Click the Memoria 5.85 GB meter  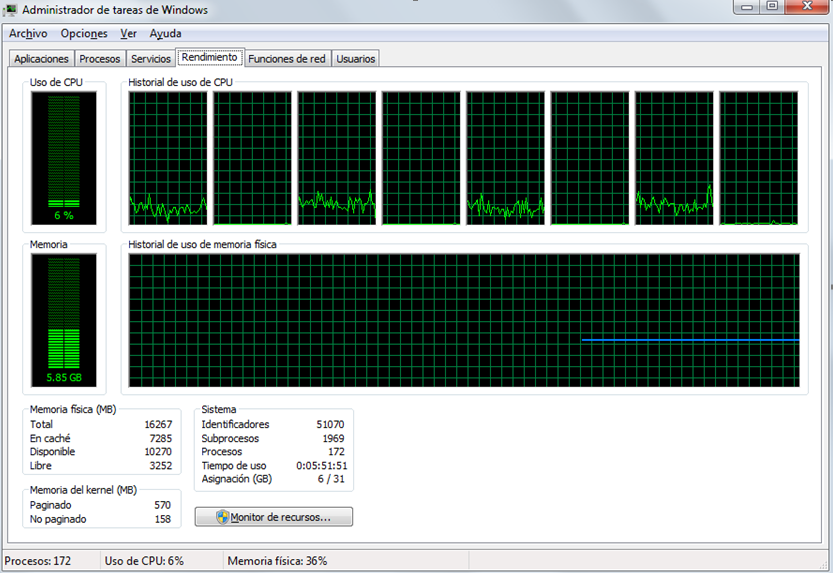(x=64, y=320)
